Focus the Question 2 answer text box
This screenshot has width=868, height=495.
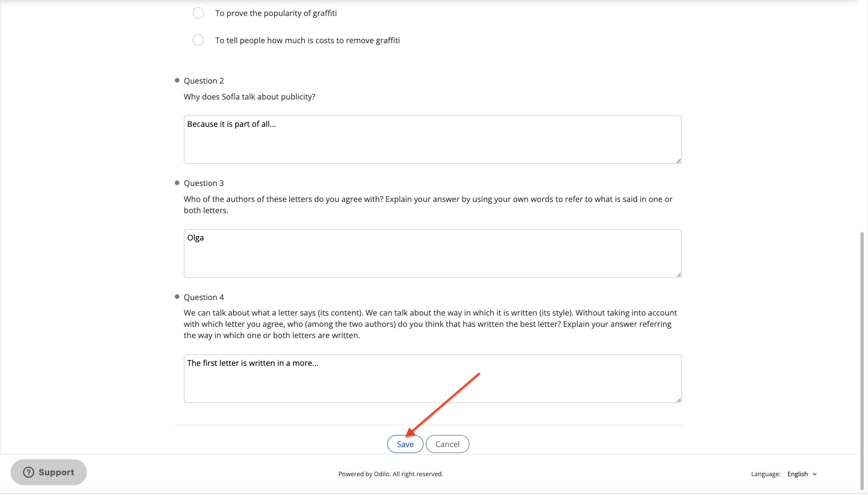[x=432, y=139]
